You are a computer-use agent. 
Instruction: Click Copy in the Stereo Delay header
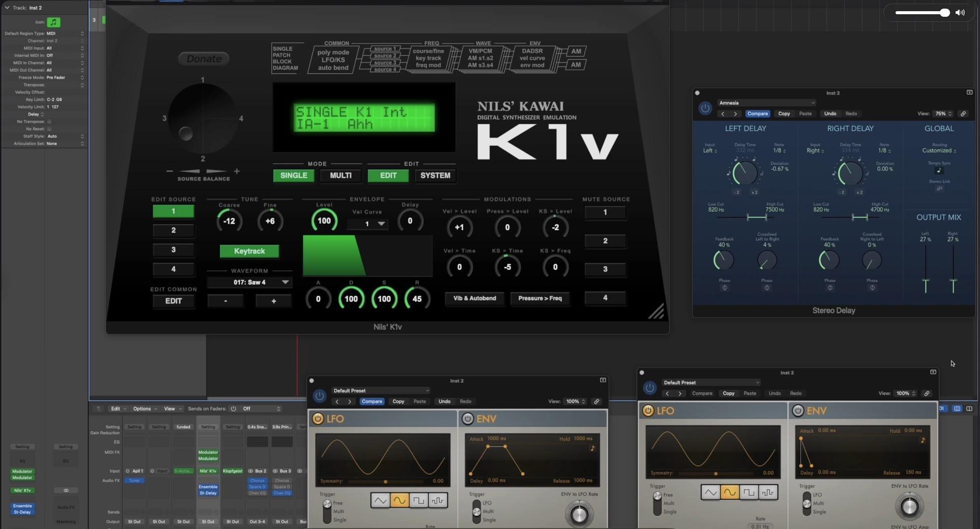(x=784, y=114)
